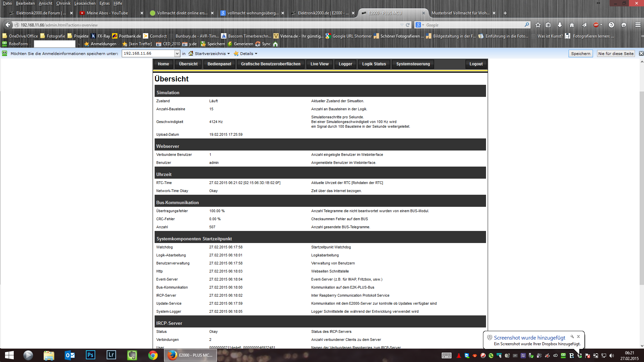Click the Logout button
This screenshot has width=644, height=362.
coord(476,64)
